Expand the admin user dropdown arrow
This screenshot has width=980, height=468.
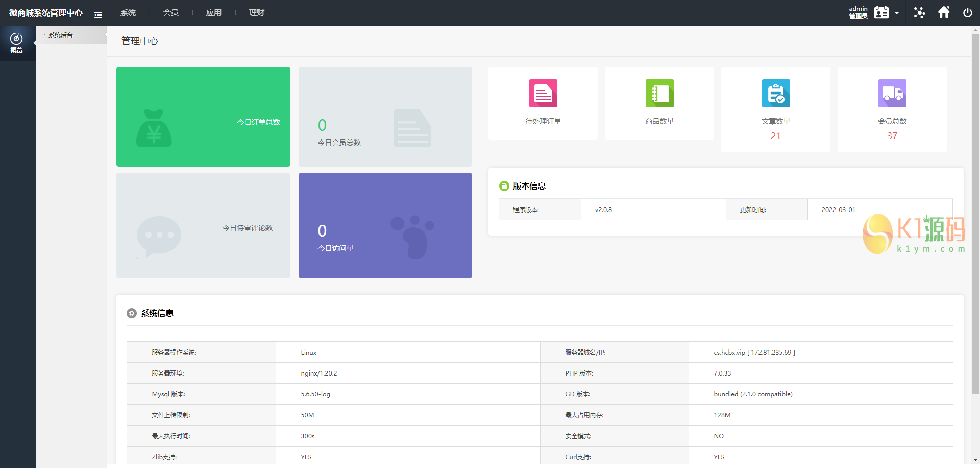pos(897,13)
